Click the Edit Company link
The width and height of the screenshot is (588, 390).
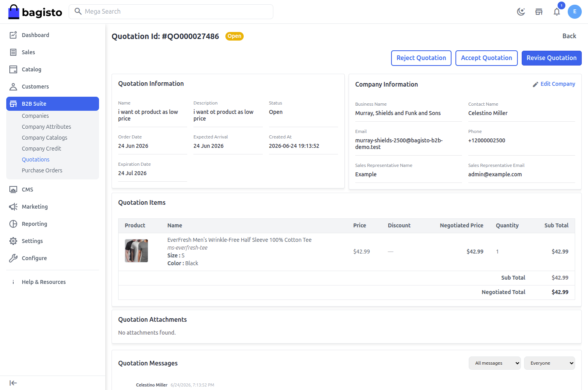[558, 84]
